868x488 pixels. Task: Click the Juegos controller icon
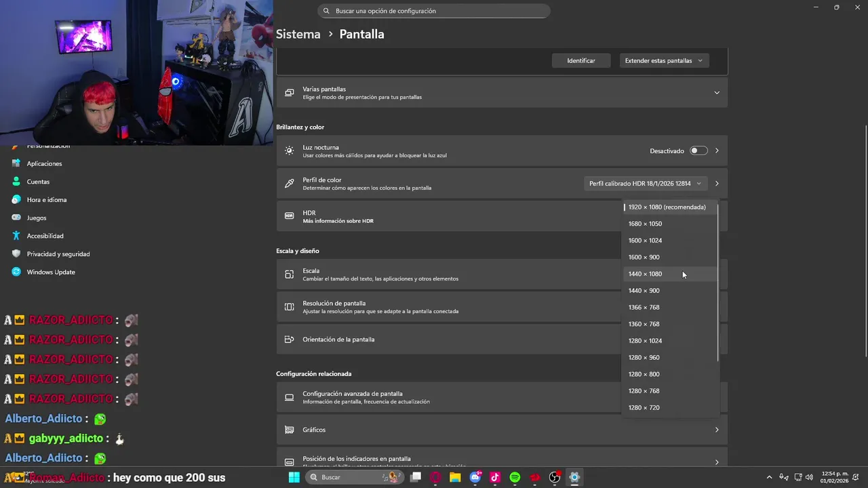[x=16, y=218]
